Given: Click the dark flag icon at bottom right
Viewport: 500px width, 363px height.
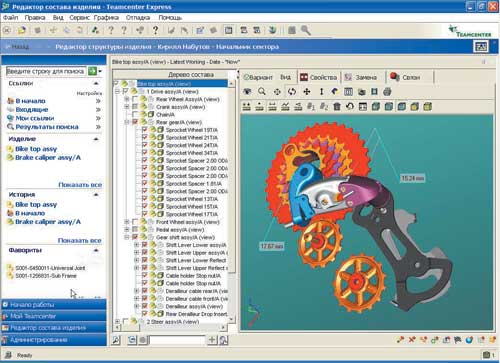Looking at the screenshot, I should click(x=458, y=340).
